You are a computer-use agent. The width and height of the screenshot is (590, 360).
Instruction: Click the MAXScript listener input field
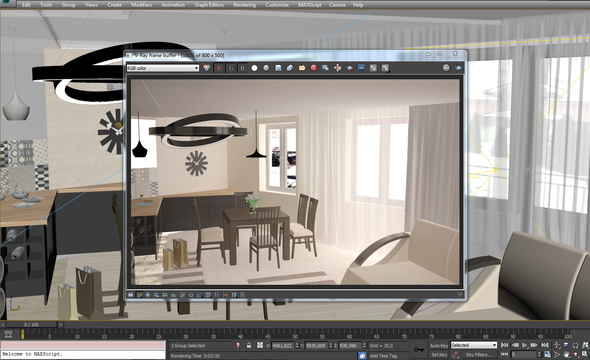coord(83,345)
